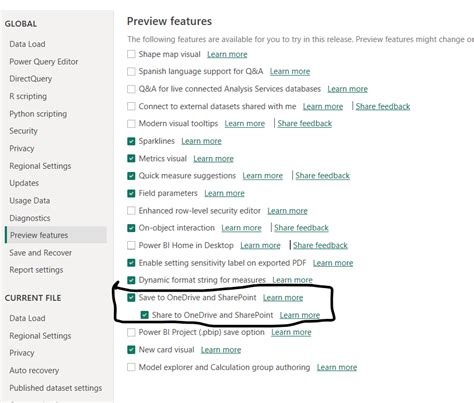
Task: Learn more about Sparklines
Action: [x=201, y=141]
